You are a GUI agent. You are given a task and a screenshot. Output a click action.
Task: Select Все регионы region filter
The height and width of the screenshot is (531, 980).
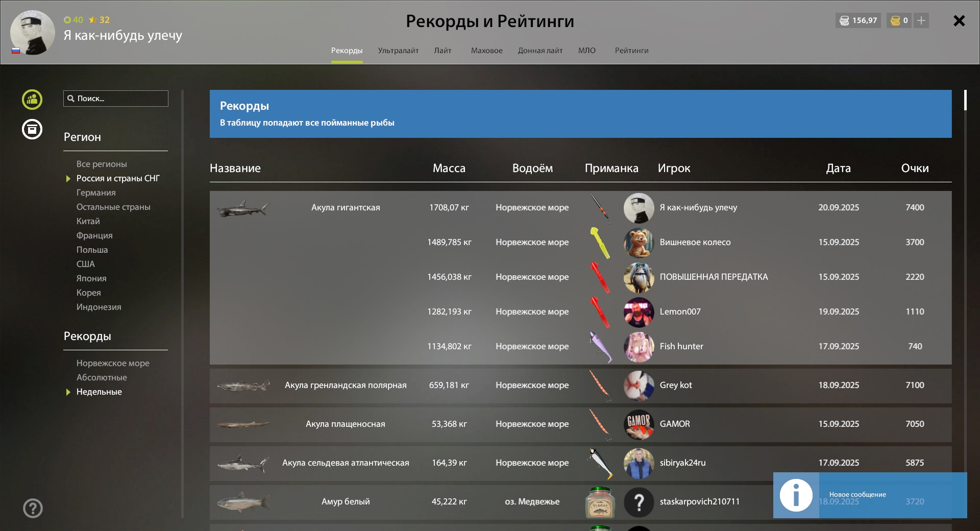(102, 164)
